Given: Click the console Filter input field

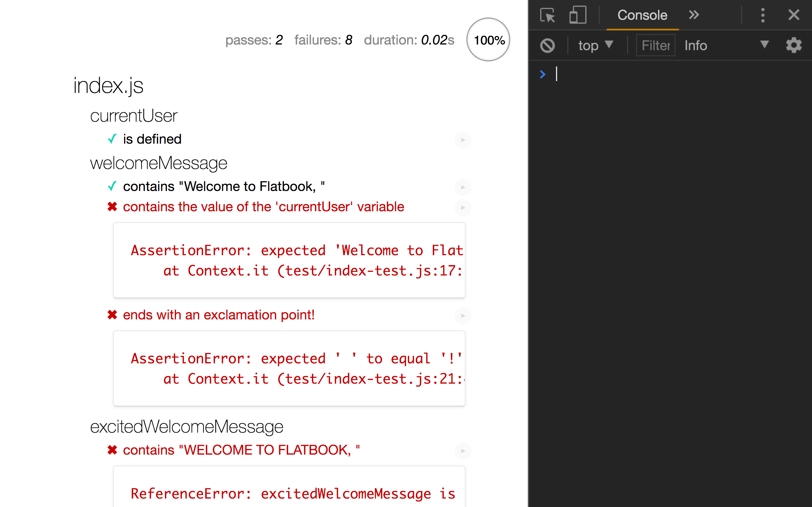Looking at the screenshot, I should (655, 46).
